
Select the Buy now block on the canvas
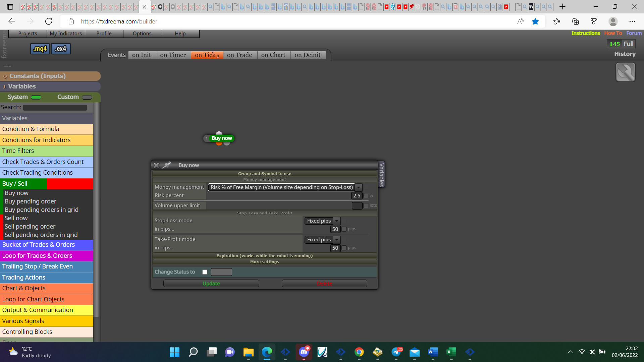(221, 138)
